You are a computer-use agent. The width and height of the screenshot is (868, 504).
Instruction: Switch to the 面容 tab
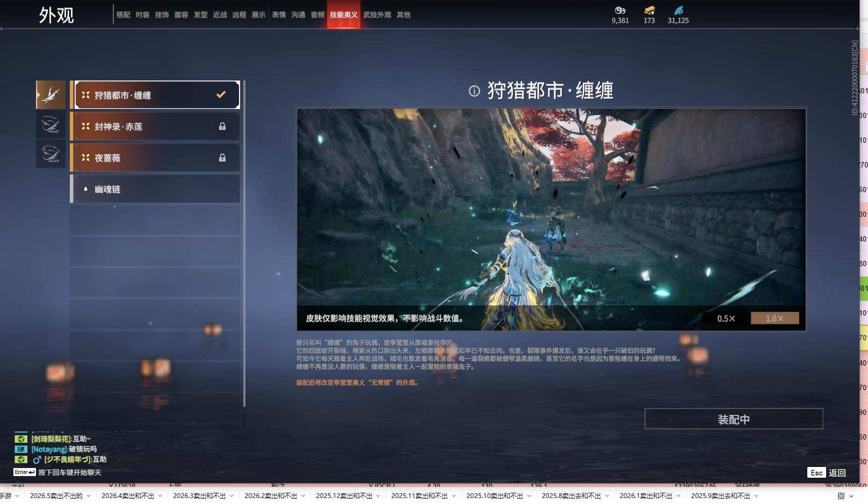pyautogui.click(x=181, y=15)
